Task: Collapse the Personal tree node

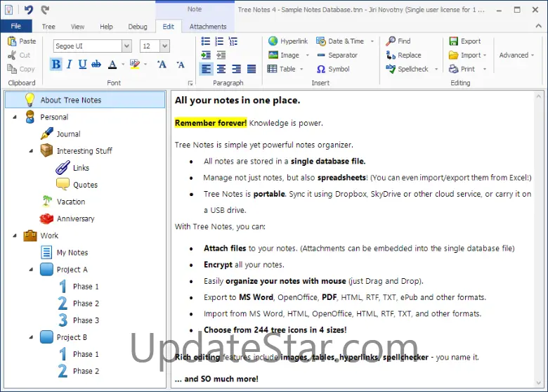Action: pos(15,117)
